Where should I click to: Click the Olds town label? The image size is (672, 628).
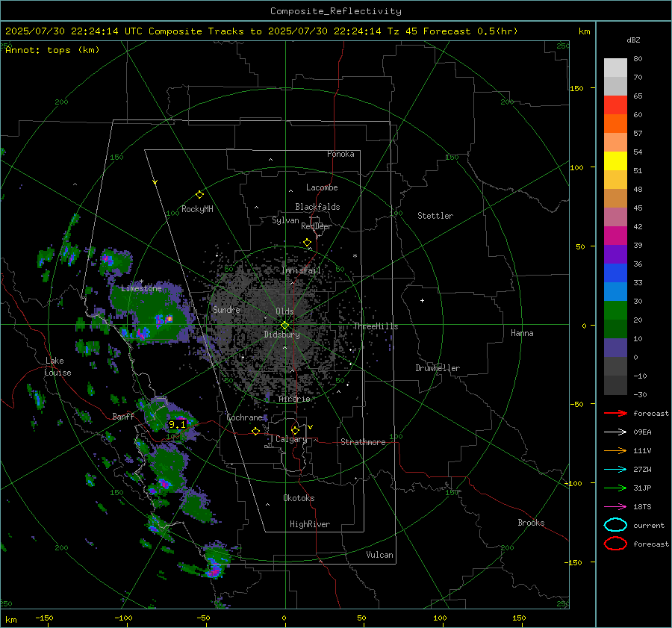(x=284, y=311)
